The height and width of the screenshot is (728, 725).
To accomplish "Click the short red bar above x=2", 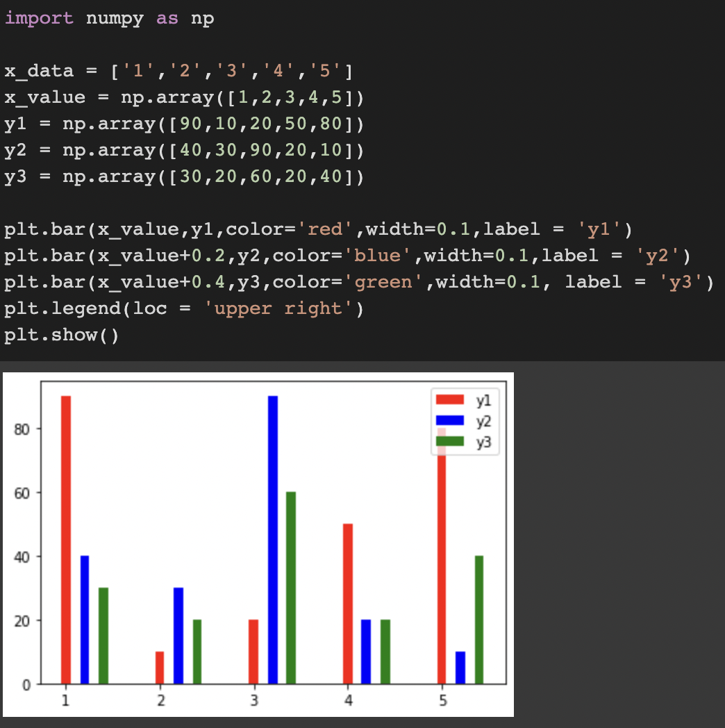I will coord(160,668).
